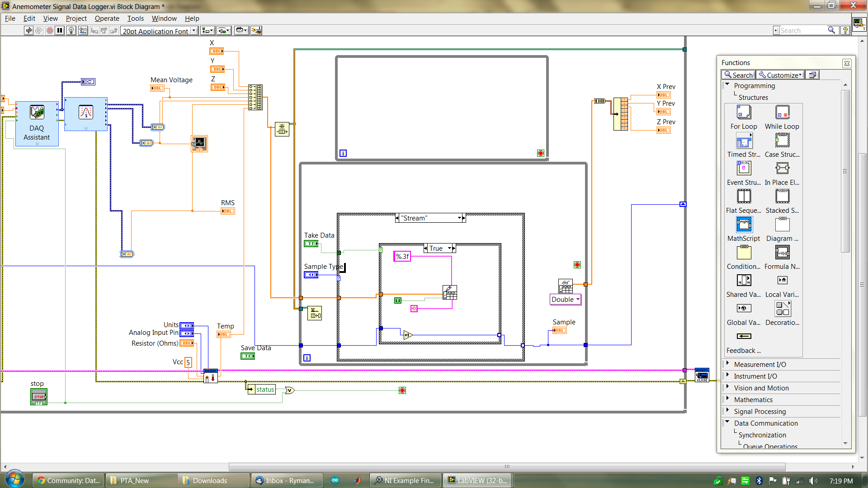Click the Clean Up Diagram broom icon

click(256, 30)
